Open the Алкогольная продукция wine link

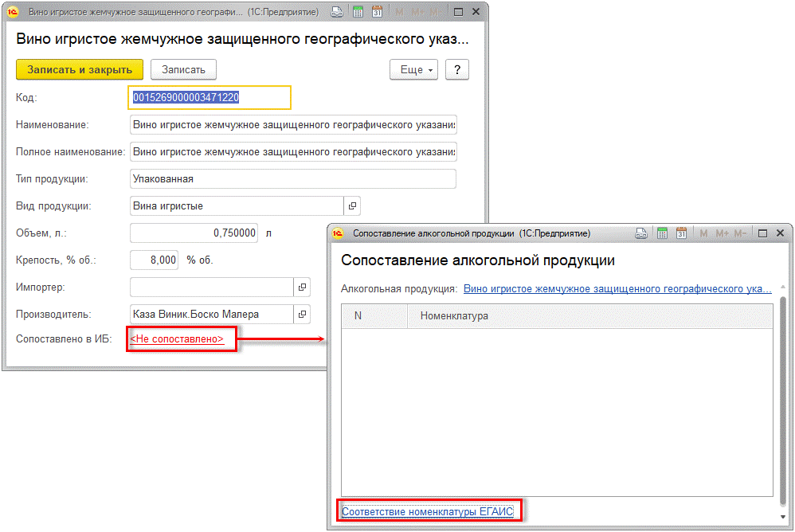(x=617, y=289)
